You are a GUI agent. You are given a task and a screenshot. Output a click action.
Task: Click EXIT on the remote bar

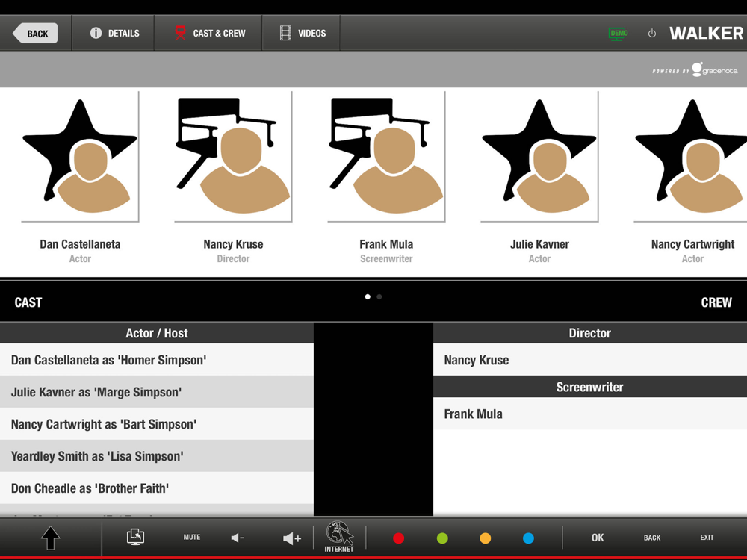point(707,537)
